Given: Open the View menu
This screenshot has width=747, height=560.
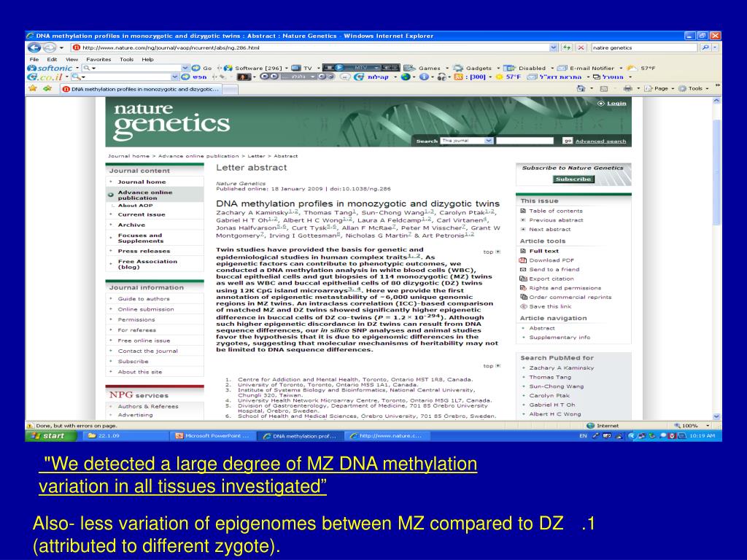Looking at the screenshot, I should click(x=72, y=60).
